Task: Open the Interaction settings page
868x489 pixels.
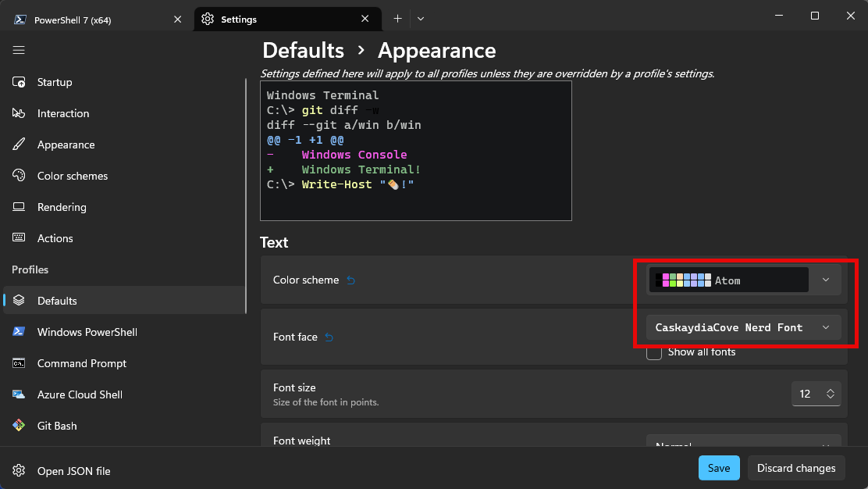Action: pyautogui.click(x=124, y=113)
